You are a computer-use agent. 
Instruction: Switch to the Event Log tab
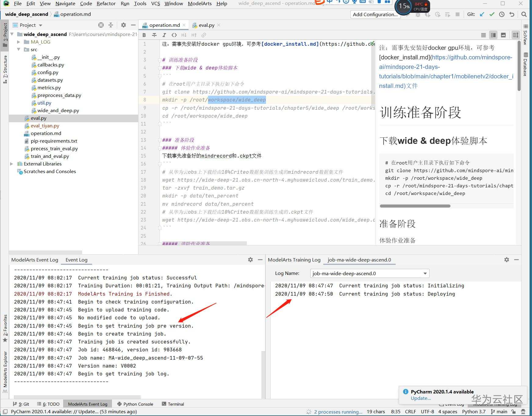76,260
